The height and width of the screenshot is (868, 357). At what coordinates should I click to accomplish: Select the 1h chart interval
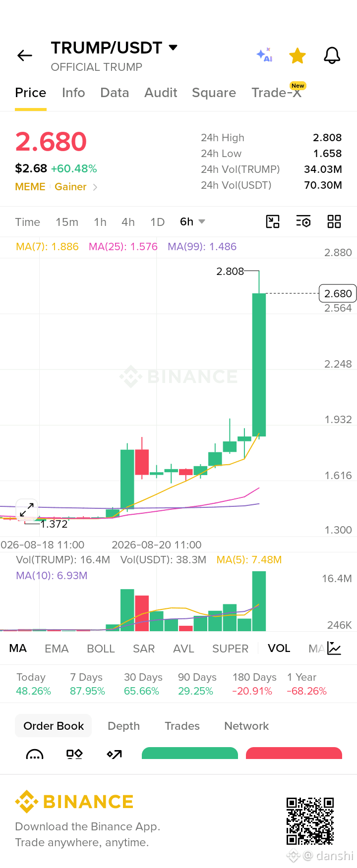[x=100, y=222]
